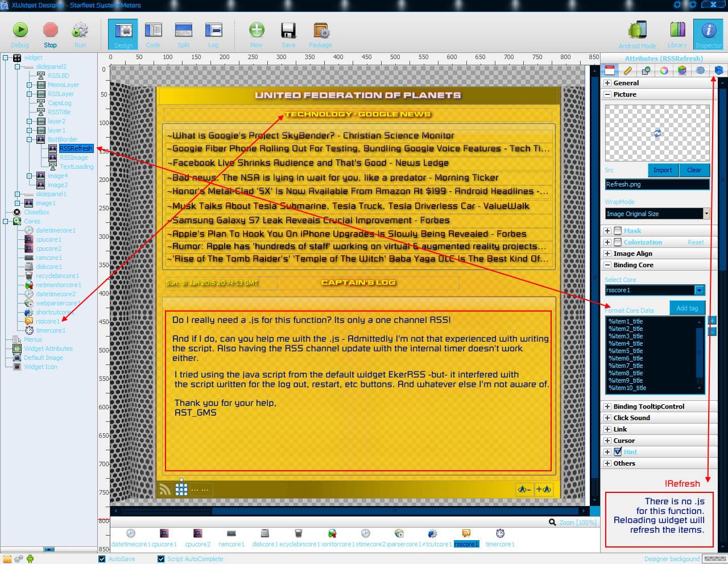Click the rsscore1 icon in bottom tray
Screen dimensions: 728x564
(466, 533)
